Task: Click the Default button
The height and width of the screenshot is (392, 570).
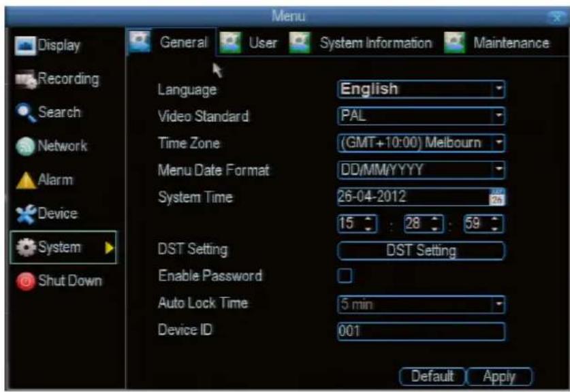Action: (432, 376)
